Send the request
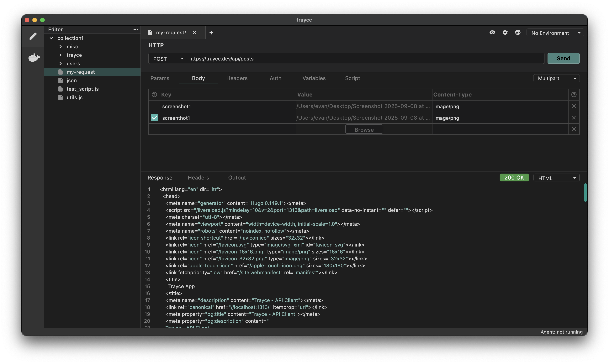Screen dimensions: 609x364 pyautogui.click(x=563, y=58)
